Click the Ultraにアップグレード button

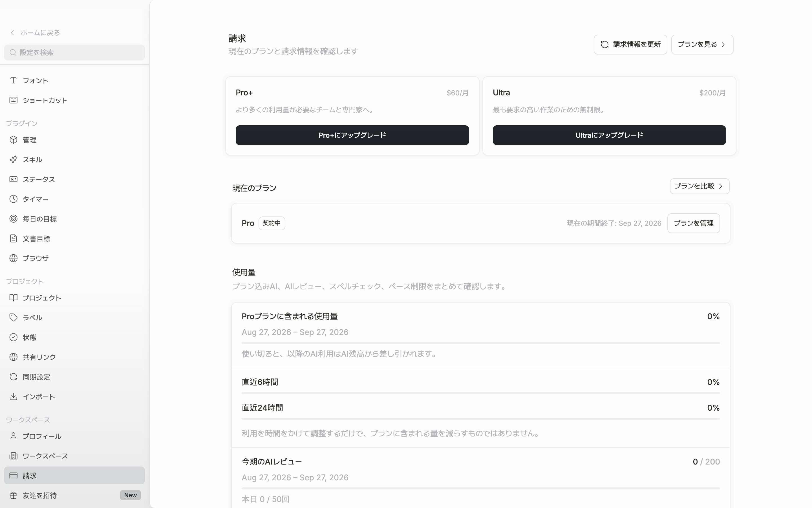pyautogui.click(x=609, y=135)
